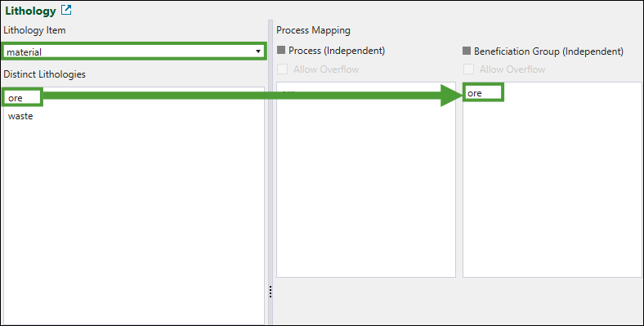This screenshot has width=644, height=326.
Task: Click the Lithology section heading
Action: click(30, 11)
